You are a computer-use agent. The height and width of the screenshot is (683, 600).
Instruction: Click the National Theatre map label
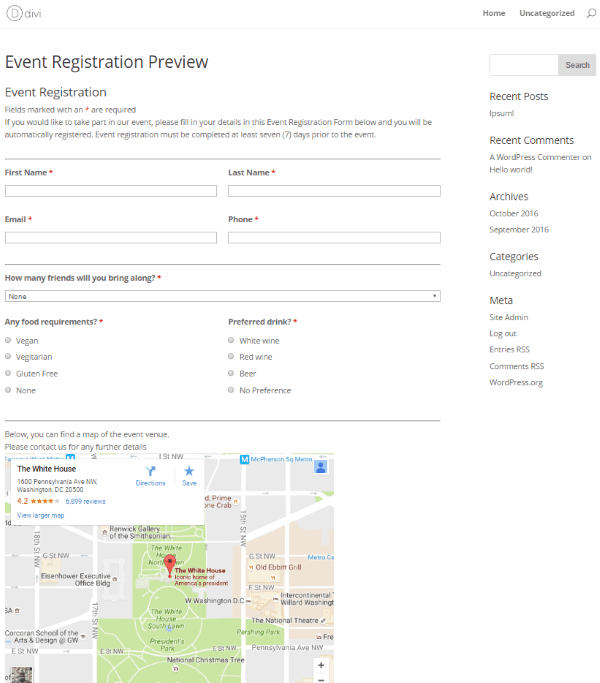tap(285, 620)
